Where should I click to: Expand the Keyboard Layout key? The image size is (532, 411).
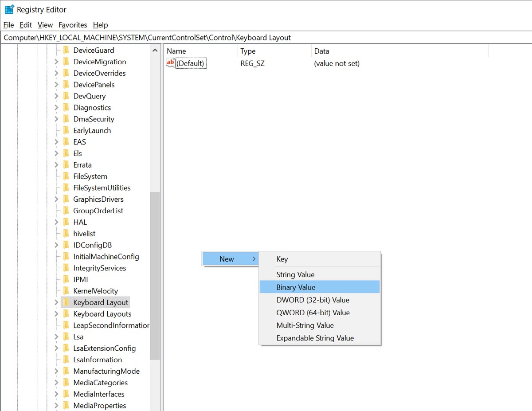(x=56, y=302)
